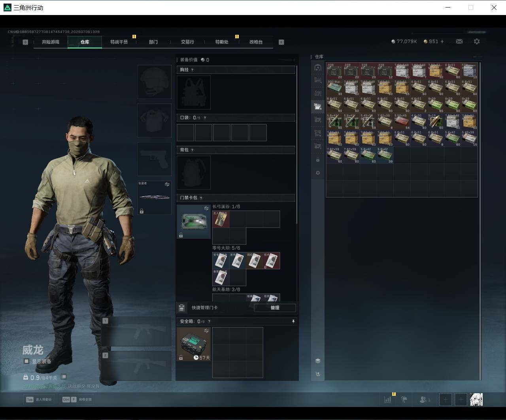Screen dimensions: 506x420
Task: Click the plus icon to add currency
Action: click(442, 41)
